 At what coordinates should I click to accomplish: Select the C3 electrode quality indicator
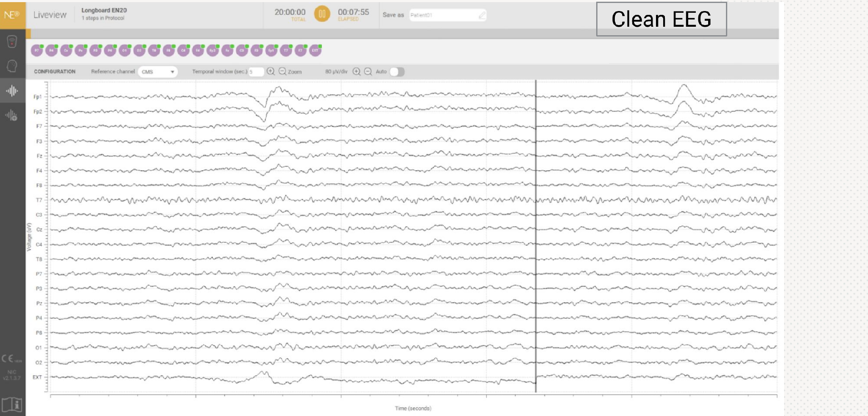tap(242, 51)
